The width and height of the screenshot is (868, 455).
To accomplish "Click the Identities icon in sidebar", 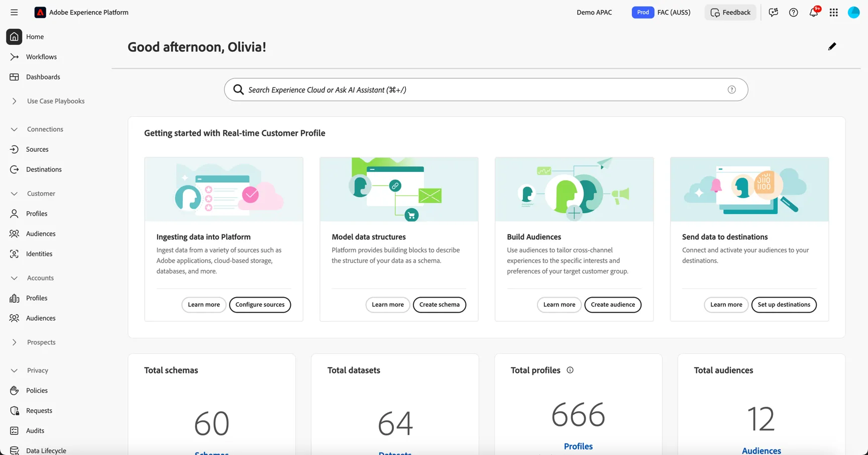I will coord(14,254).
